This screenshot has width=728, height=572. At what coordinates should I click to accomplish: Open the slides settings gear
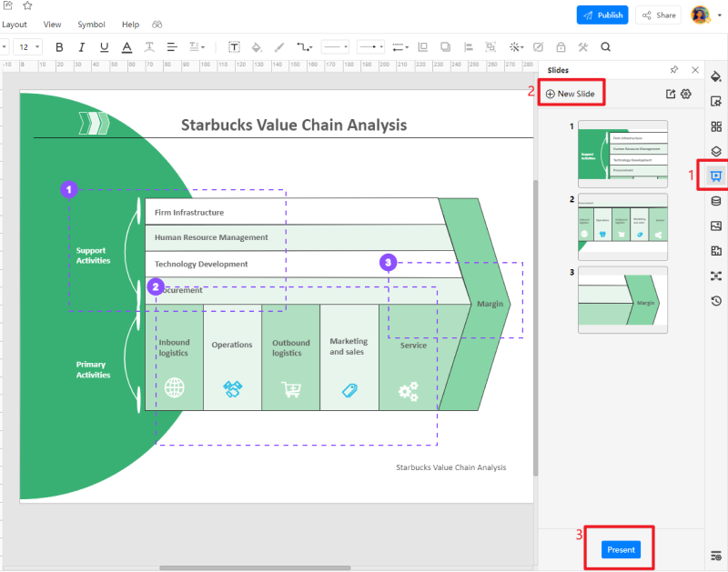click(686, 95)
